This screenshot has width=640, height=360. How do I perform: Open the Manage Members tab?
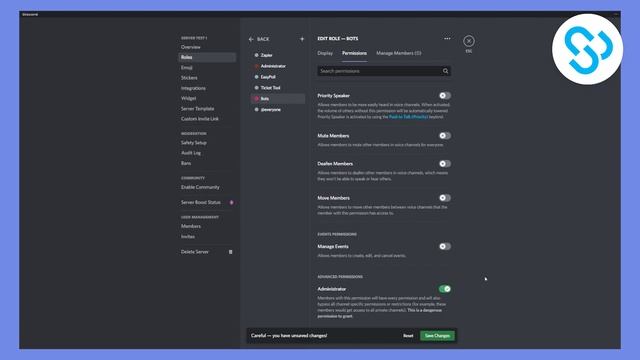(399, 53)
